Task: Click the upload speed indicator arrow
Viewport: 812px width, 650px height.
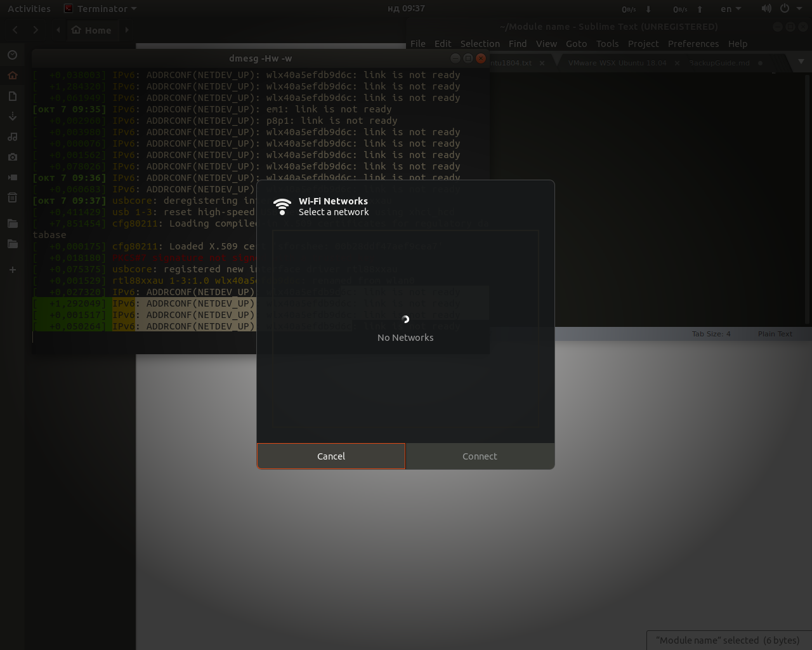Action: click(700, 9)
